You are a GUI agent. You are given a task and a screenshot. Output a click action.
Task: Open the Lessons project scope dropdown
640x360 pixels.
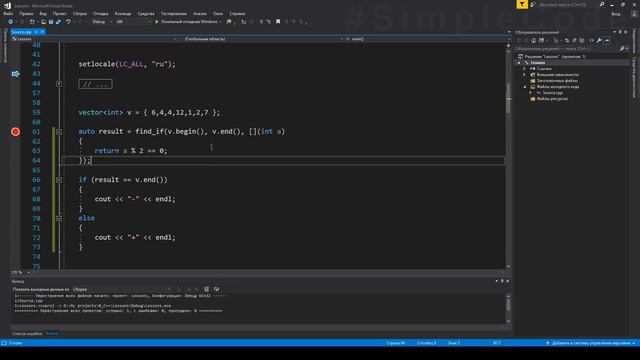pos(94,39)
